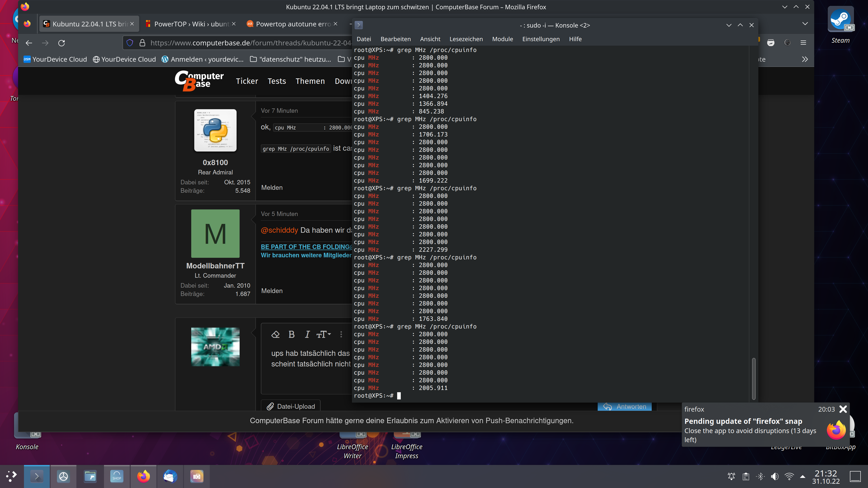Viewport: 868px width, 488px height.
Task: Open the KDE application launcher
Action: 12,476
